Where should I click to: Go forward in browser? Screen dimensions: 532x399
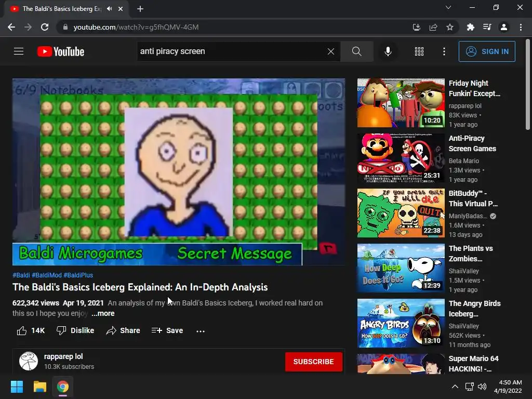(28, 27)
